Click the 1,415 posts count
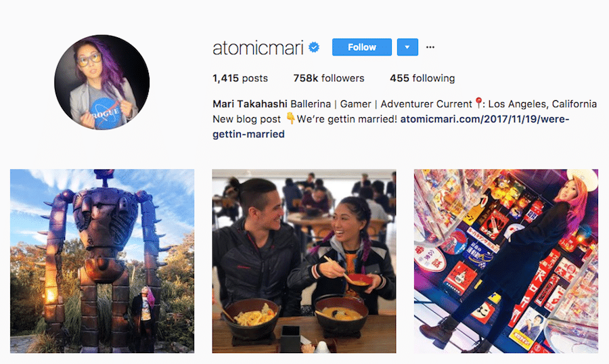The image size is (609, 364). click(240, 78)
